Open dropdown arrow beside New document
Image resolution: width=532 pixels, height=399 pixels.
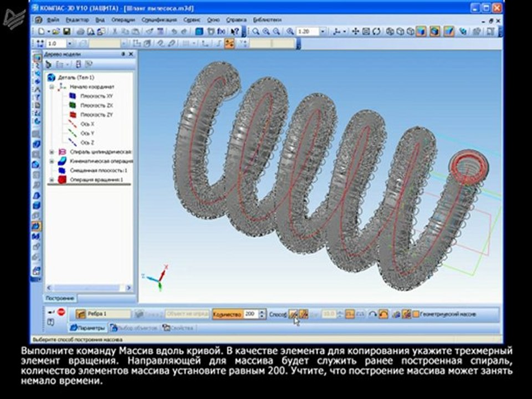(49, 32)
